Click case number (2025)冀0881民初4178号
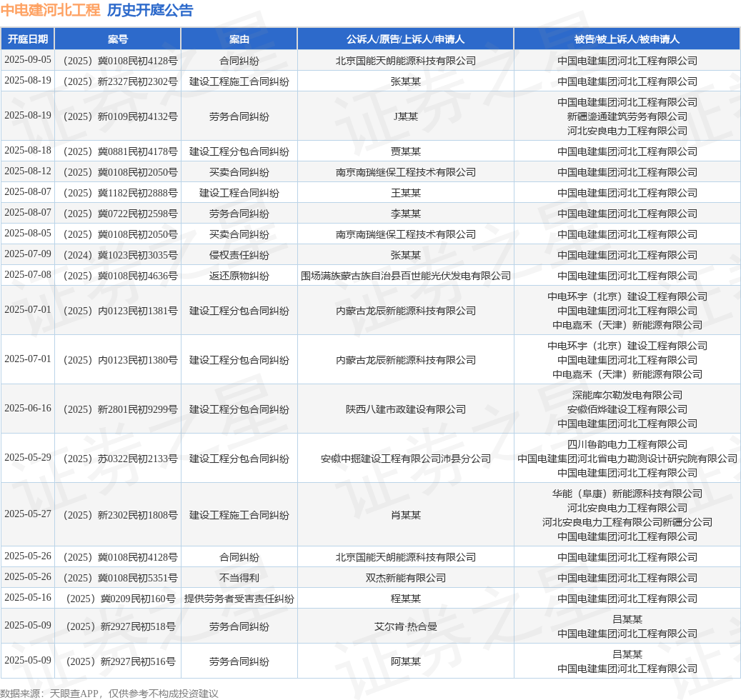 121,151
